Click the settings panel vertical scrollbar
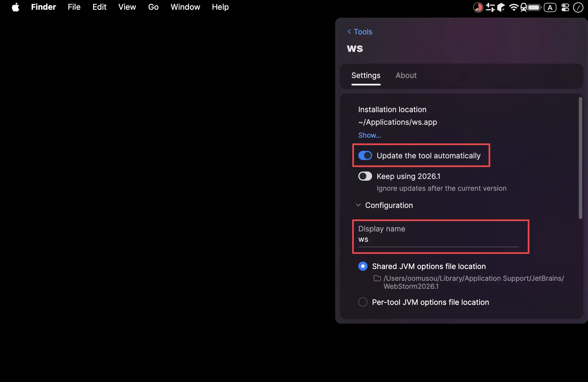Image resolution: width=588 pixels, height=382 pixels. tap(580, 158)
